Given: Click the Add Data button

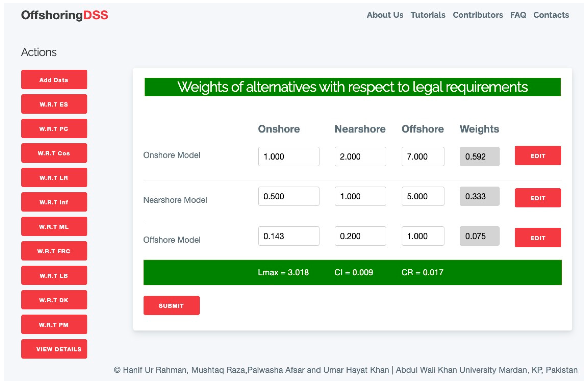Looking at the screenshot, I should [54, 80].
